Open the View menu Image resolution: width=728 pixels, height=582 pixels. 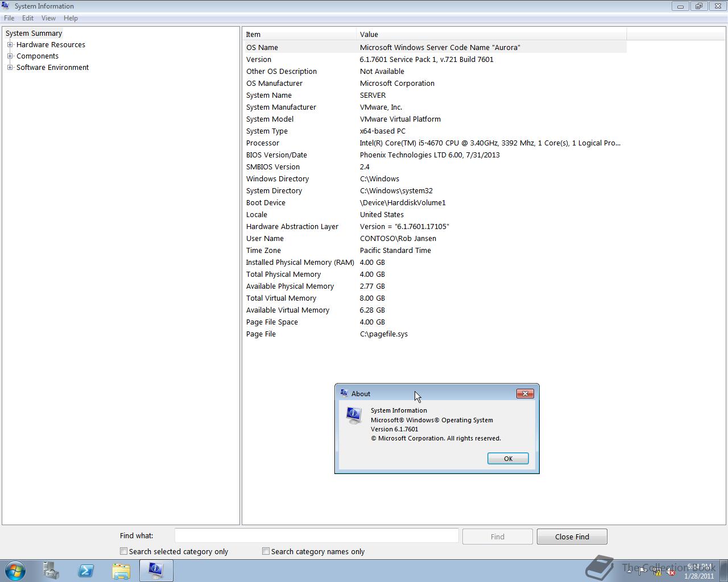48,18
